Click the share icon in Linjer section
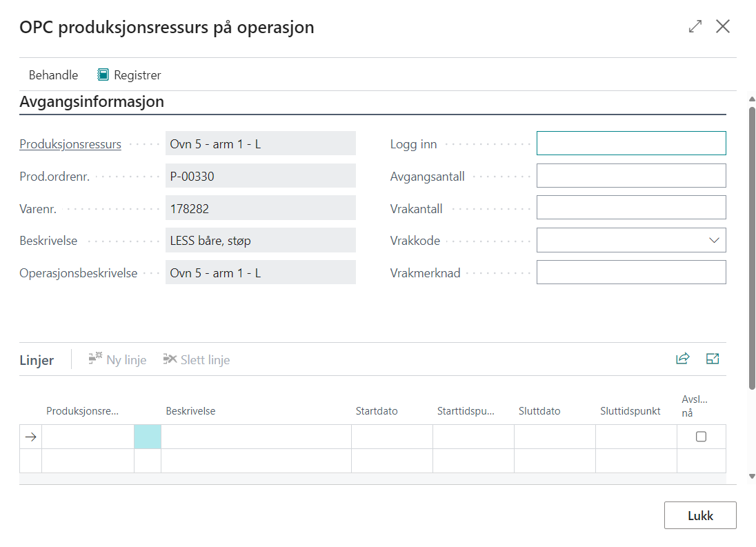Viewport: 756px width, 547px height. click(x=682, y=359)
